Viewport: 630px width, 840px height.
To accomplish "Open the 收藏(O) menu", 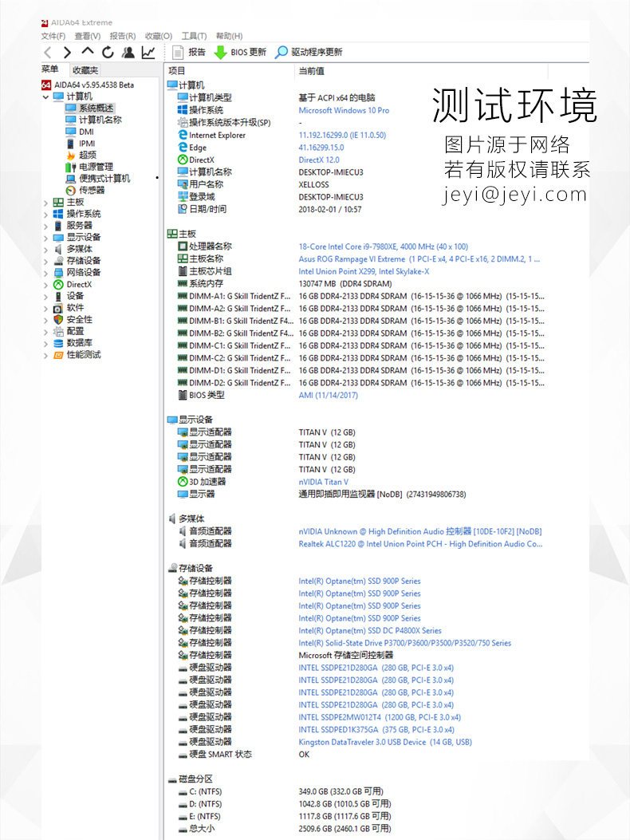I will [159, 36].
